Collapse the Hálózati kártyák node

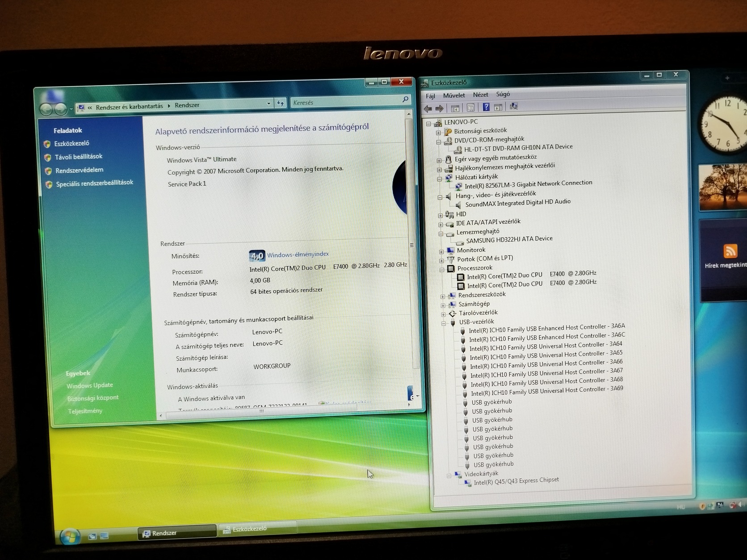click(x=440, y=179)
